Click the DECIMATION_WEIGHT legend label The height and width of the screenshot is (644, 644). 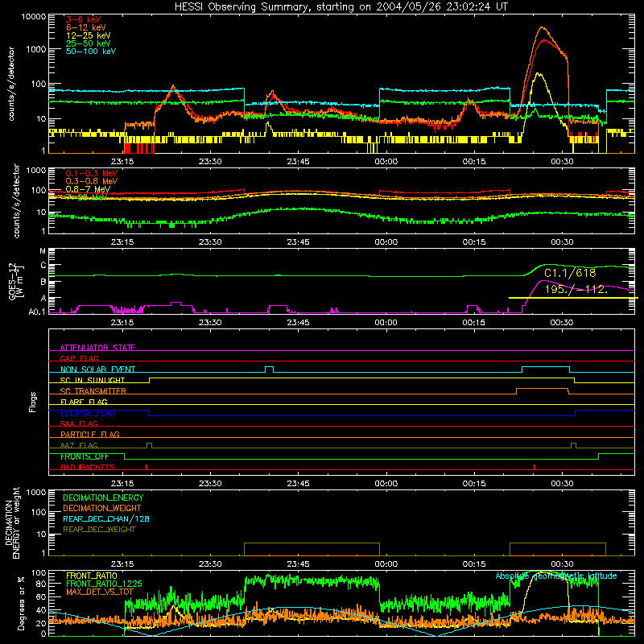[x=102, y=508]
